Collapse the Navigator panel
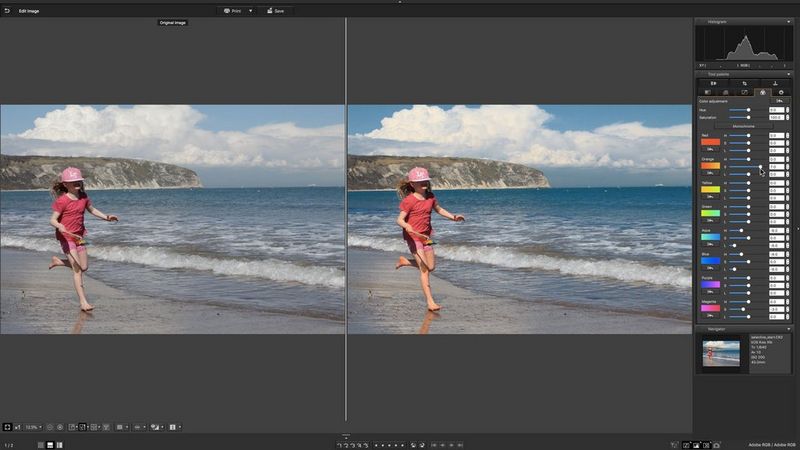 pyautogui.click(x=788, y=328)
